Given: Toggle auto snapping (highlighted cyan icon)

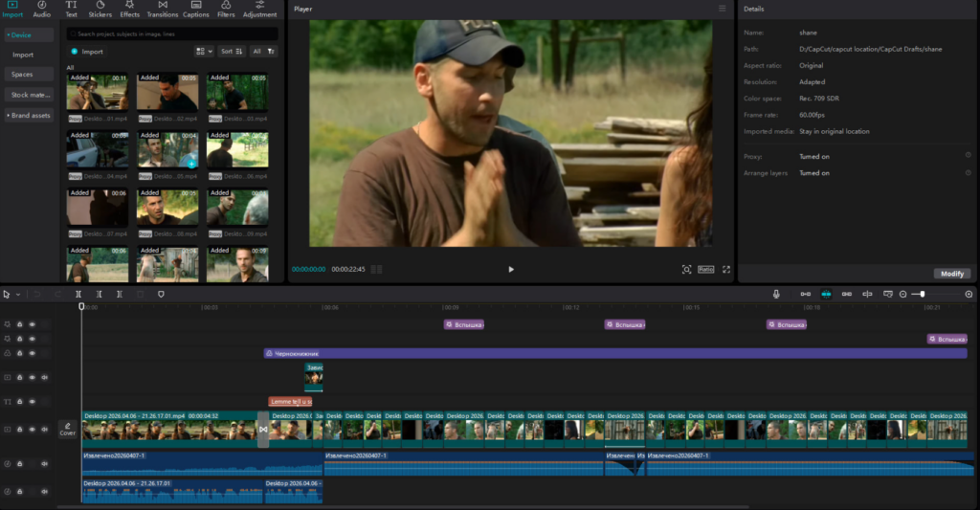Looking at the screenshot, I should coord(826,295).
